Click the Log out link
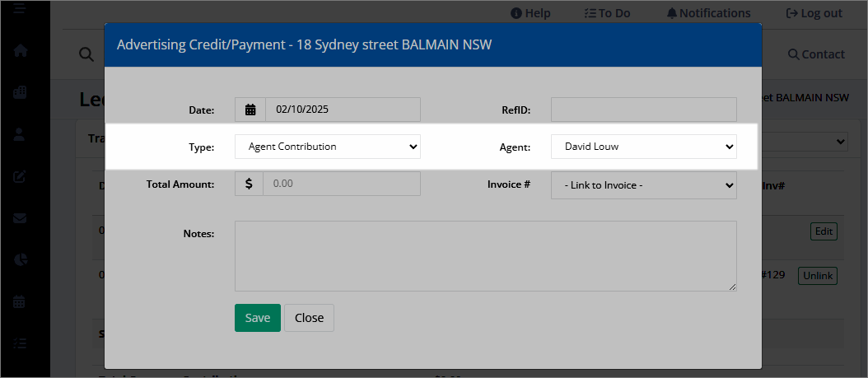This screenshot has width=868, height=378. tap(814, 13)
